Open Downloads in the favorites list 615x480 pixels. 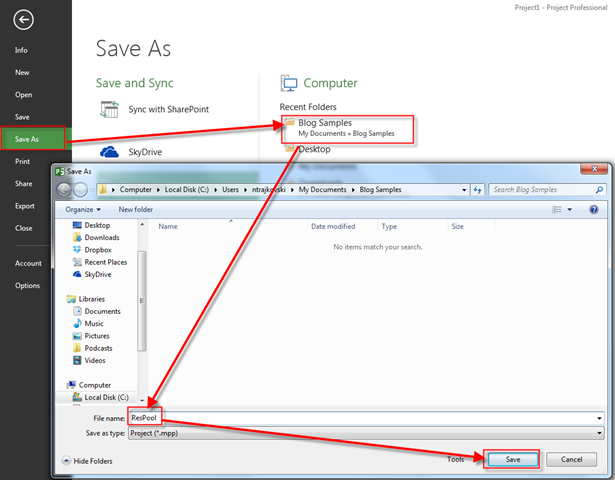pyautogui.click(x=101, y=238)
